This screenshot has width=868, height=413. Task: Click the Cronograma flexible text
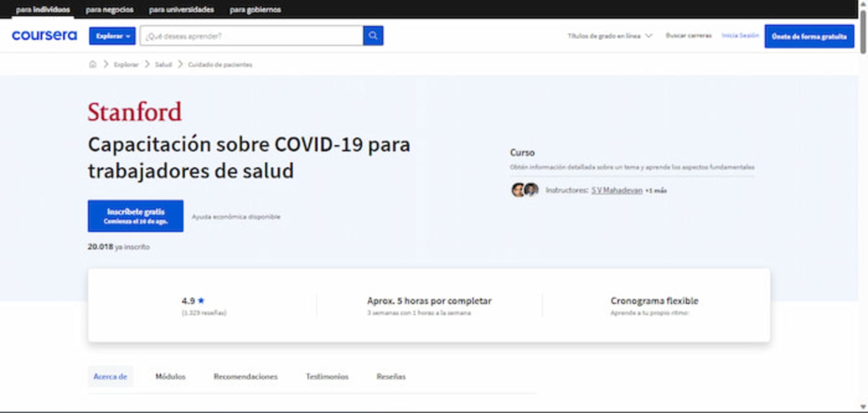point(654,301)
